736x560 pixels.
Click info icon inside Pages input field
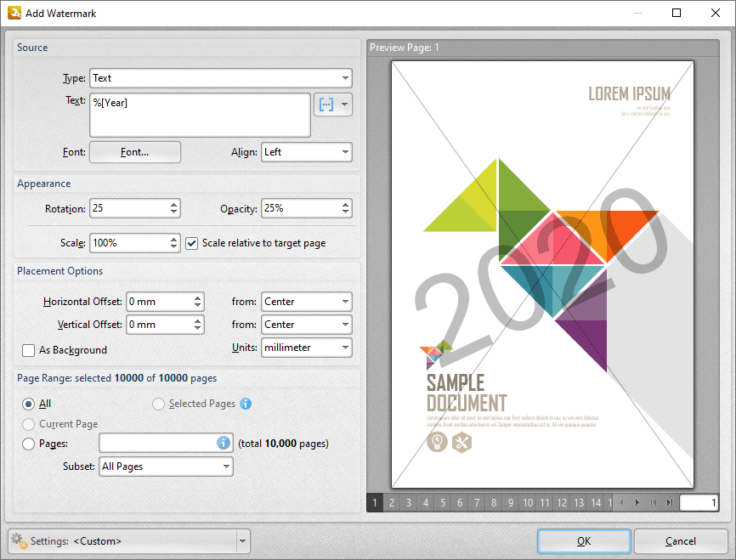point(224,443)
